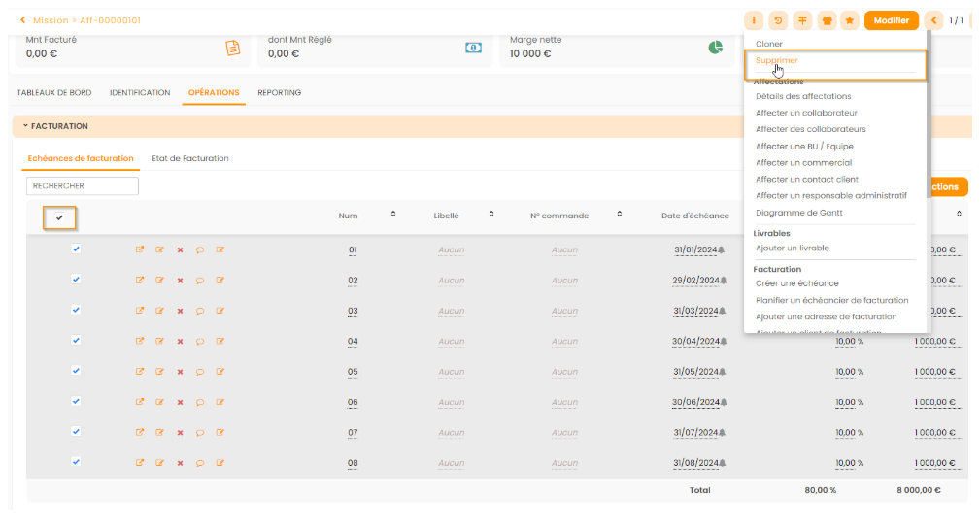This screenshot has width=980, height=531.
Task: Click the three-dot actions menu icon
Action: pyautogui.click(x=754, y=20)
